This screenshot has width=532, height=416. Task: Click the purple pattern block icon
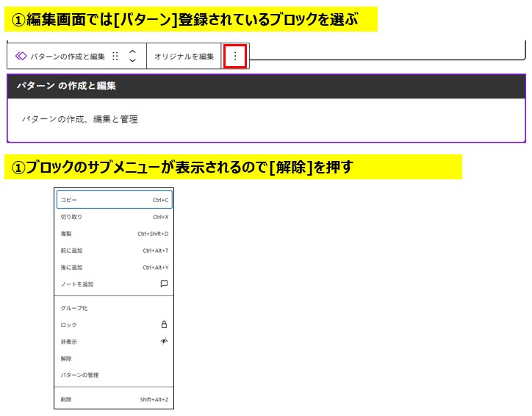coord(21,57)
